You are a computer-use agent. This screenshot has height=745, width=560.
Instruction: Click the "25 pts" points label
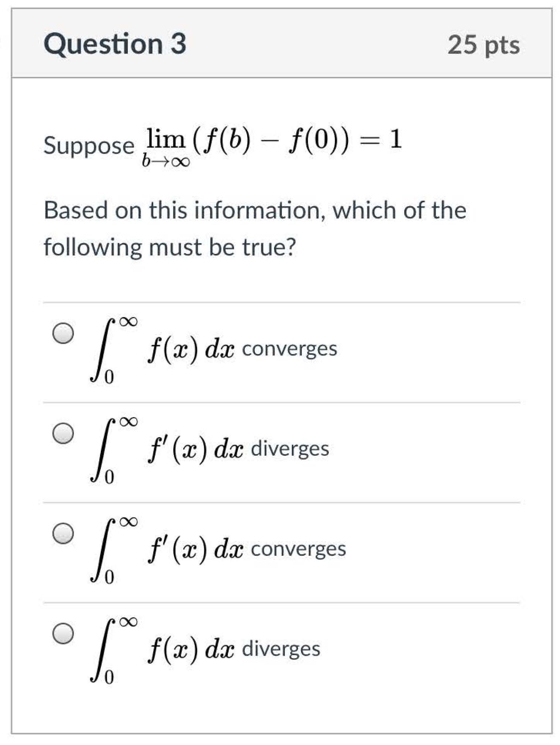pos(484,45)
